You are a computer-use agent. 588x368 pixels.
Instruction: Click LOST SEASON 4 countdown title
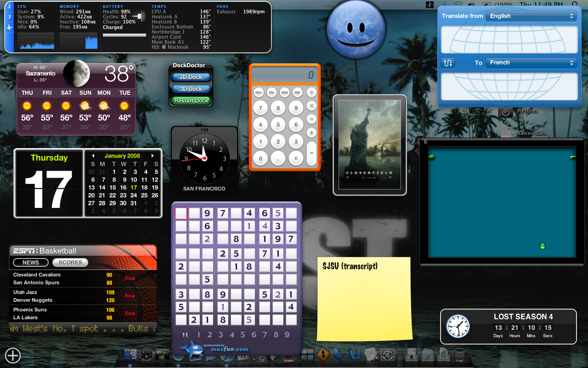point(523,316)
